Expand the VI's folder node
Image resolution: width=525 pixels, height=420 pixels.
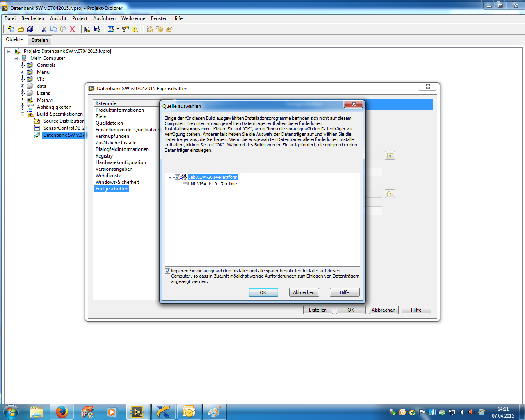pyautogui.click(x=23, y=79)
